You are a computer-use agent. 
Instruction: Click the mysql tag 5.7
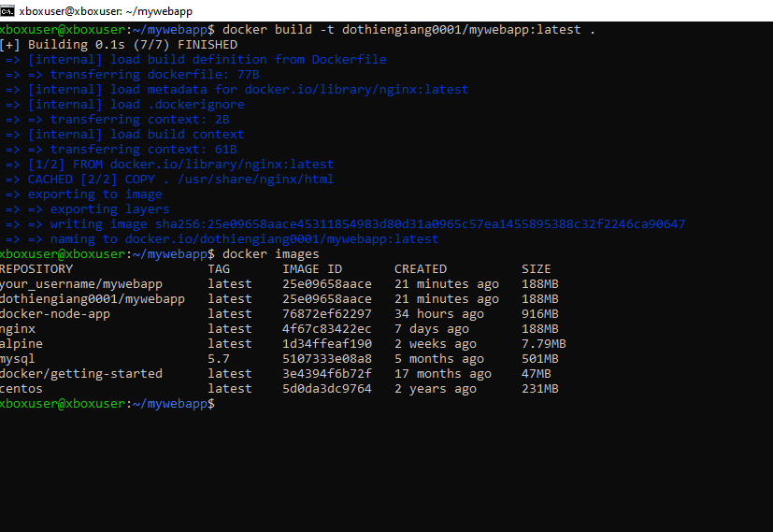click(219, 359)
